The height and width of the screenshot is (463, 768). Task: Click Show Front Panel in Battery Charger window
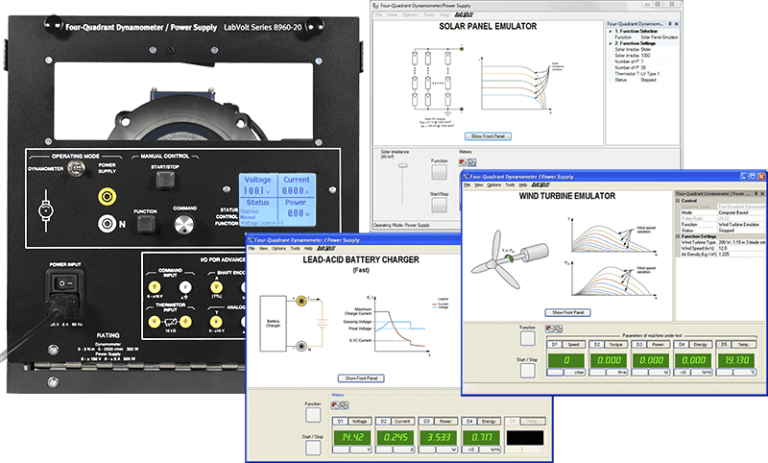[x=361, y=378]
